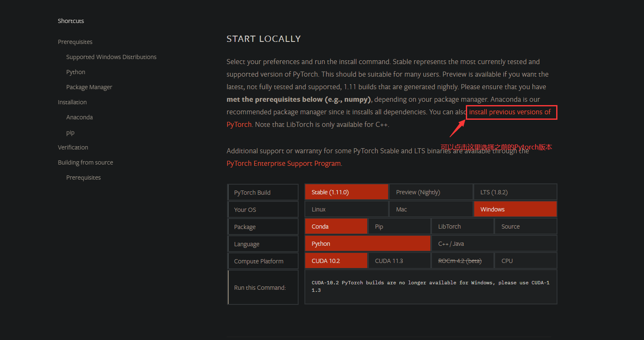Go to Supported Windows Distributions section
The width and height of the screenshot is (644, 340).
[x=111, y=57]
